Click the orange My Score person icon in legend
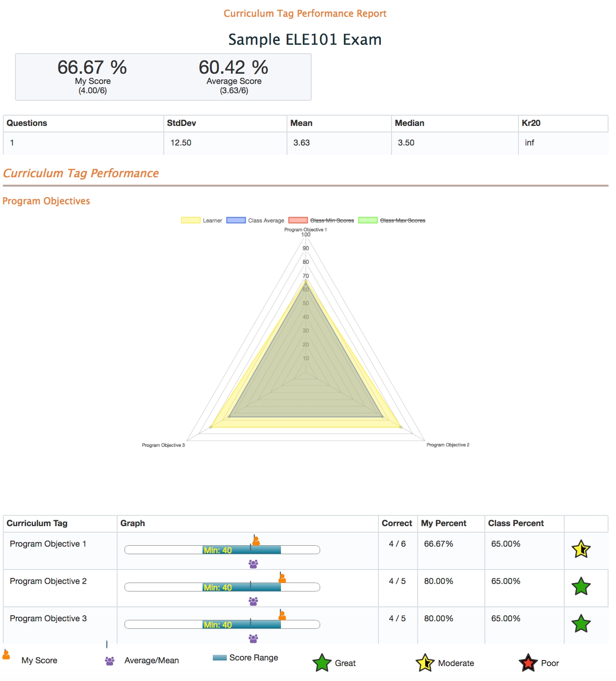Screen dimensions: 616x681 coord(6,655)
